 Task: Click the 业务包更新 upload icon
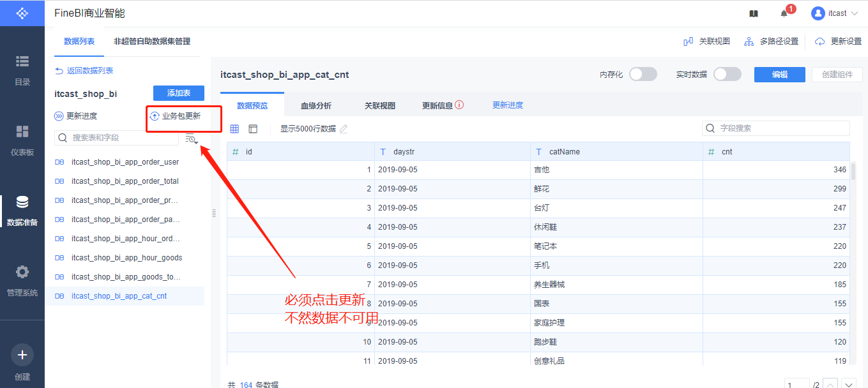tap(155, 116)
